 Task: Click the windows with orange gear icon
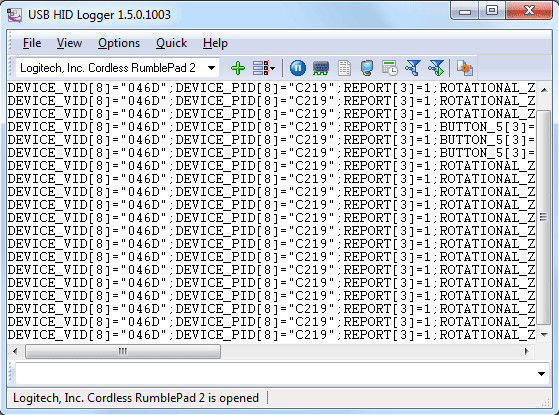(465, 68)
